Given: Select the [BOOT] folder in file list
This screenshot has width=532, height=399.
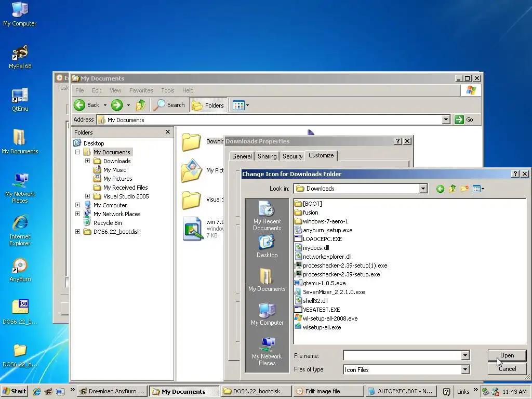Looking at the screenshot, I should (x=309, y=204).
